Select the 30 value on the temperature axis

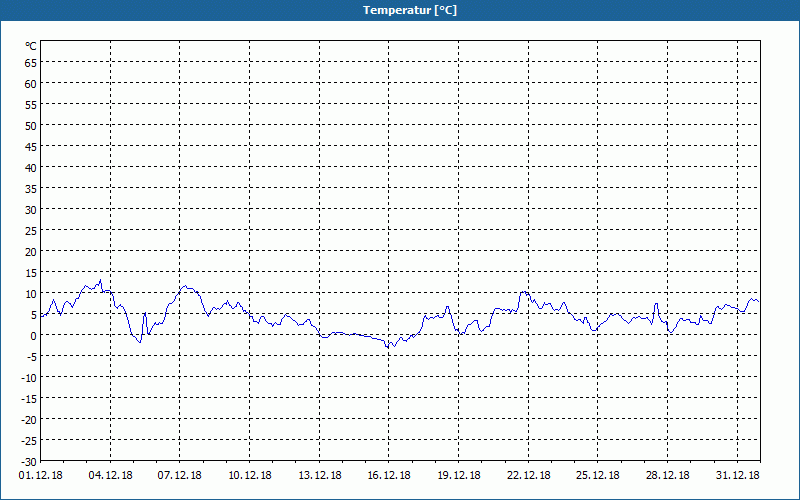31,210
